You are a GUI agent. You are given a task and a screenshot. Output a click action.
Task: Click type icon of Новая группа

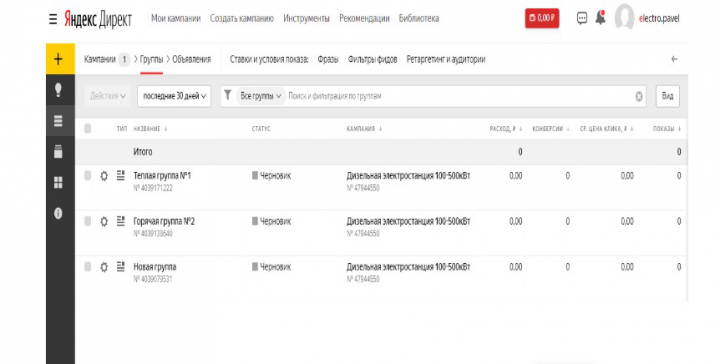click(x=121, y=267)
